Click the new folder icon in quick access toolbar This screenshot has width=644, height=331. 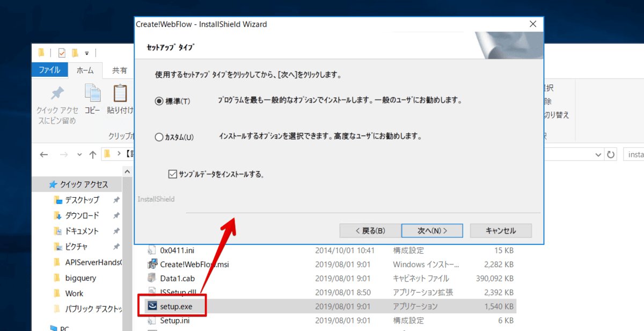click(x=75, y=53)
